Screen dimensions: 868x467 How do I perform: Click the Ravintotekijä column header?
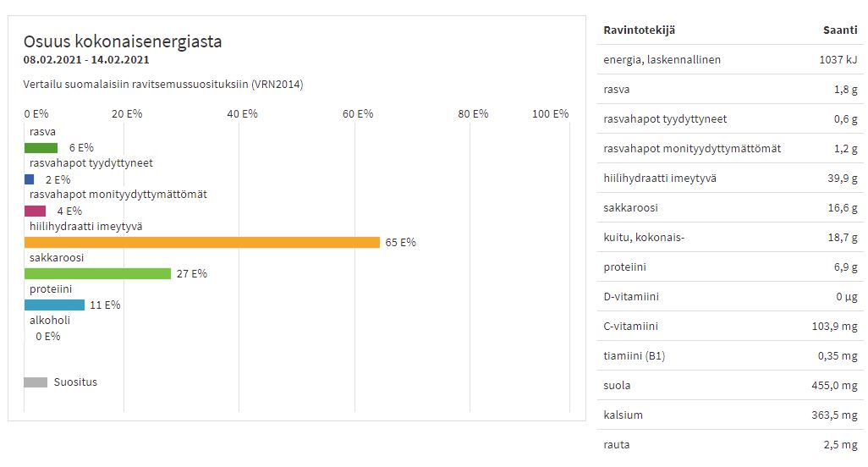point(639,30)
